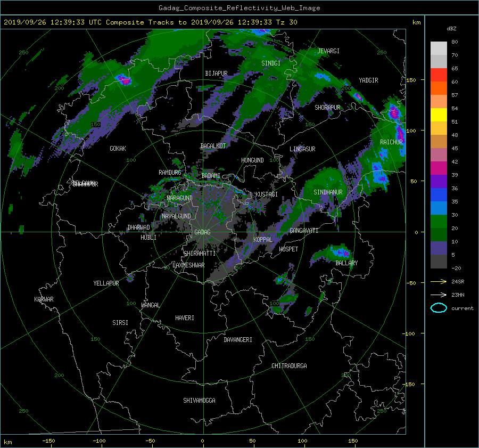Click the white 23MN arrow legend icon
479x448 pixels.
coord(439,295)
